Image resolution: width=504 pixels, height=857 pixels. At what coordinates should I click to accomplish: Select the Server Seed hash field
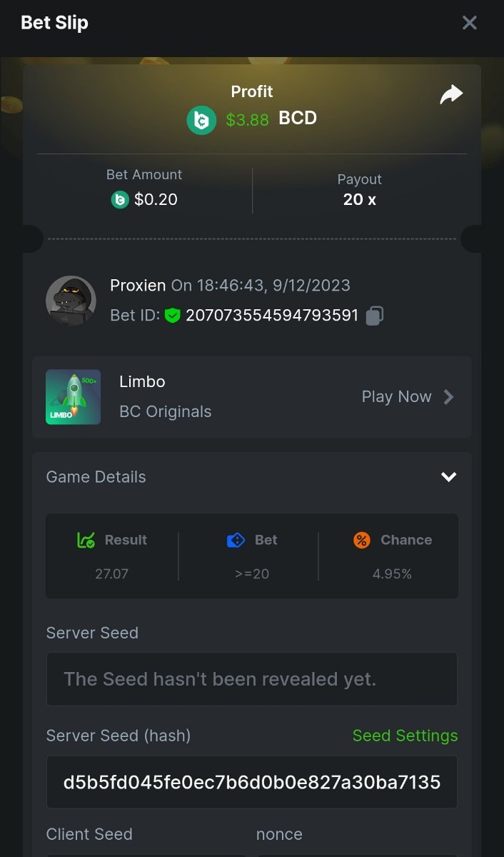(251, 782)
